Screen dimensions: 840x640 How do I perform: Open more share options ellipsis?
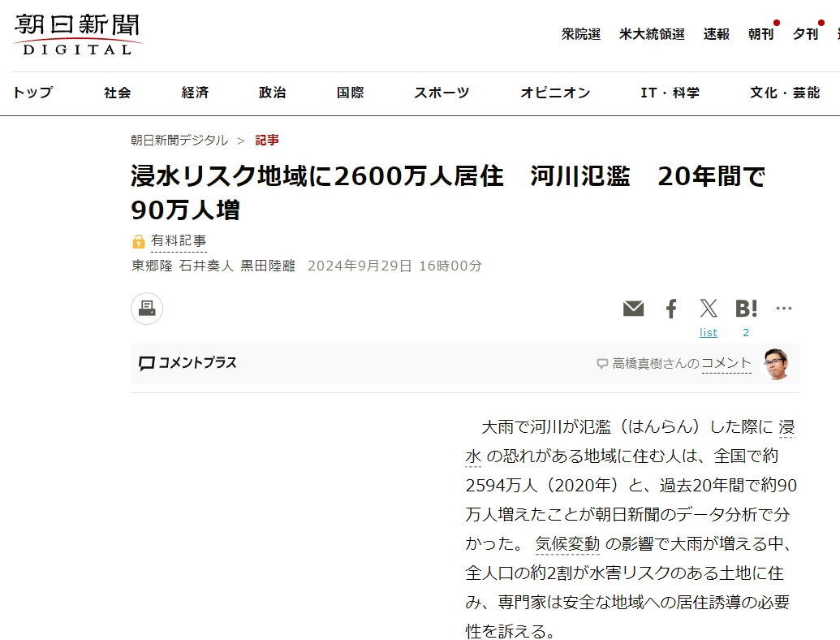point(783,309)
